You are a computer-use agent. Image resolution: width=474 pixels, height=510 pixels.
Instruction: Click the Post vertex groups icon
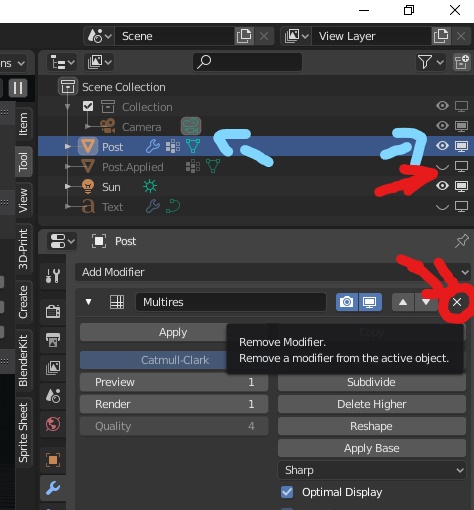(x=173, y=146)
